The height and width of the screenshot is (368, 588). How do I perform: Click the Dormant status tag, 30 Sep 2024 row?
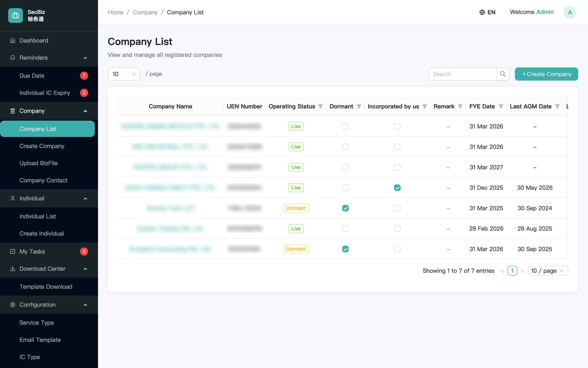pos(296,208)
